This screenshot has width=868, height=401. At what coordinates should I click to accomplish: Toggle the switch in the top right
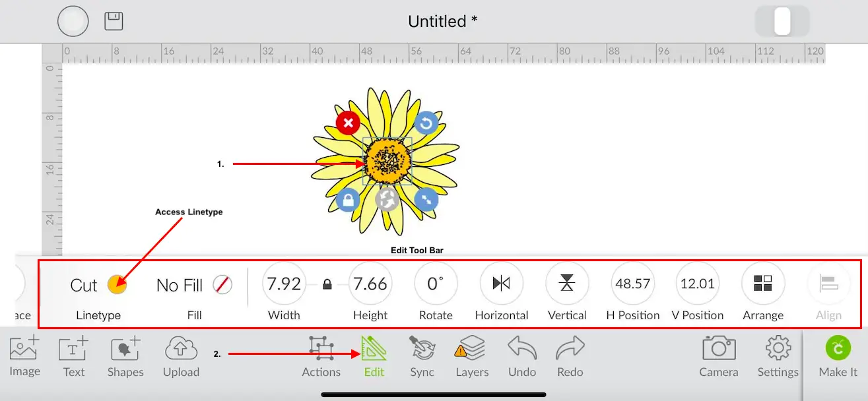click(x=782, y=22)
